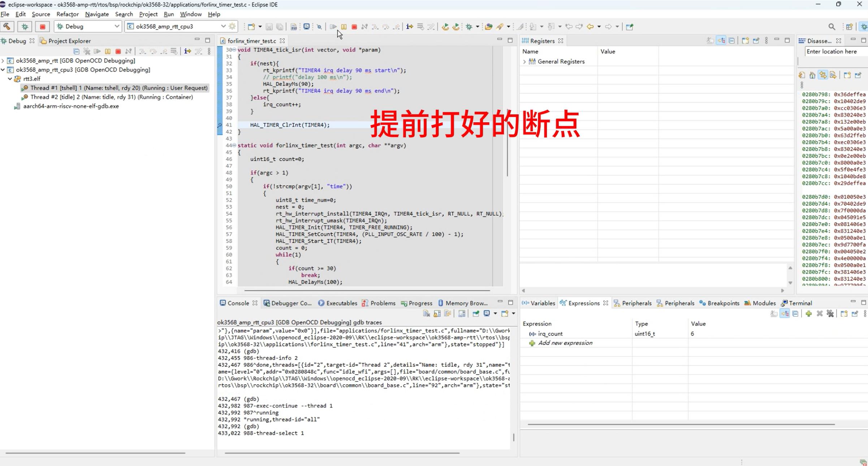Click the Enter location here field
Screen dimensions: 868x466
tap(834, 52)
